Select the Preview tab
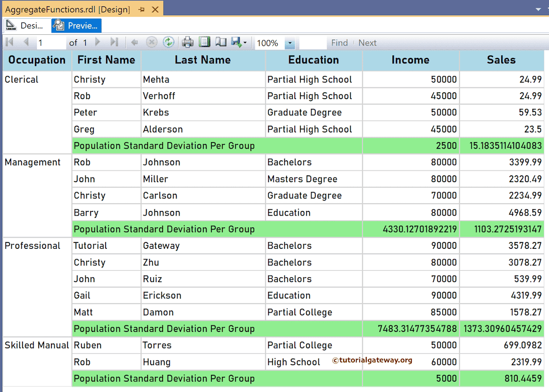Screen dimensions: 549x392 click(76, 26)
